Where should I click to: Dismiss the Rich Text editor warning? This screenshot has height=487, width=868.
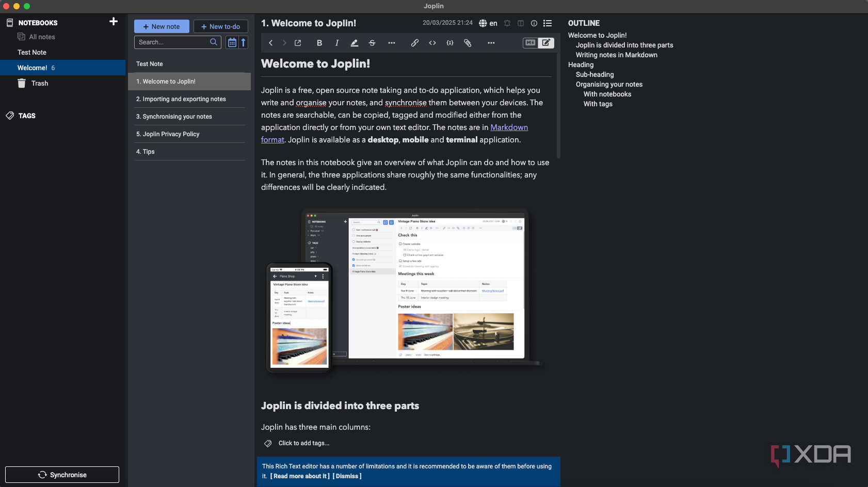point(347,476)
